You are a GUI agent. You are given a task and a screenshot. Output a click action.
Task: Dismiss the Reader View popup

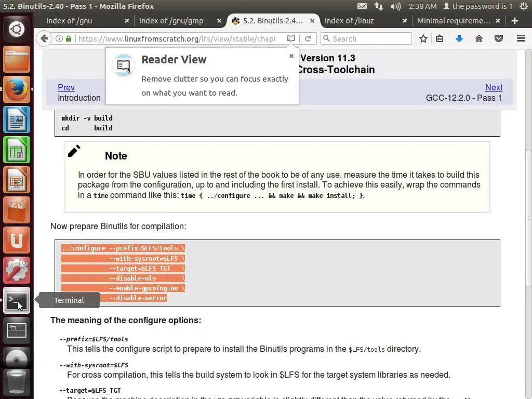tap(291, 56)
